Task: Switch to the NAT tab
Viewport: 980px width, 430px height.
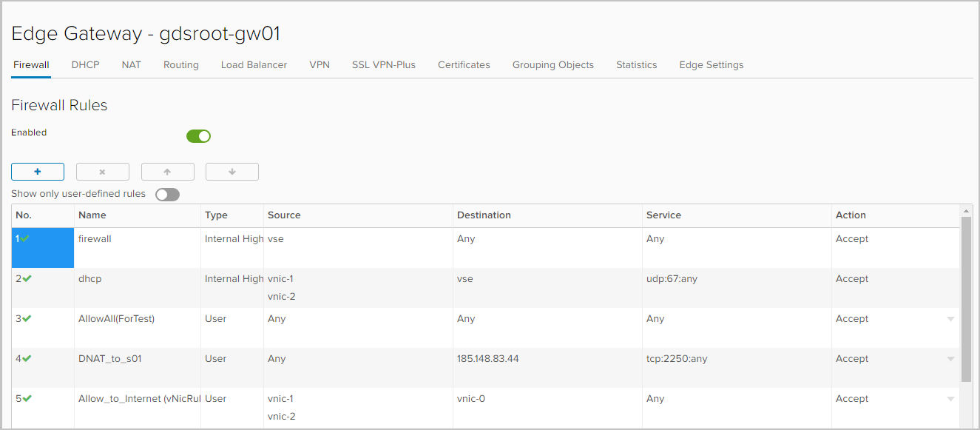Action: 131,64
